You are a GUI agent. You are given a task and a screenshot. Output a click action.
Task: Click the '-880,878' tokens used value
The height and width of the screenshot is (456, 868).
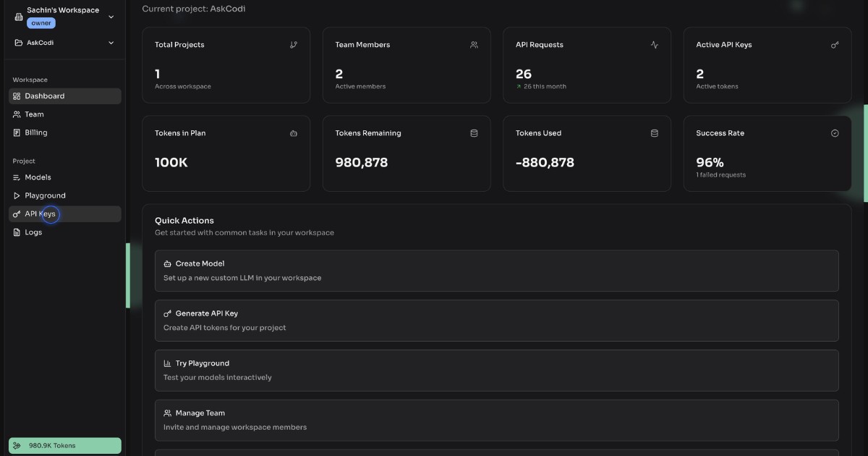[x=545, y=163]
